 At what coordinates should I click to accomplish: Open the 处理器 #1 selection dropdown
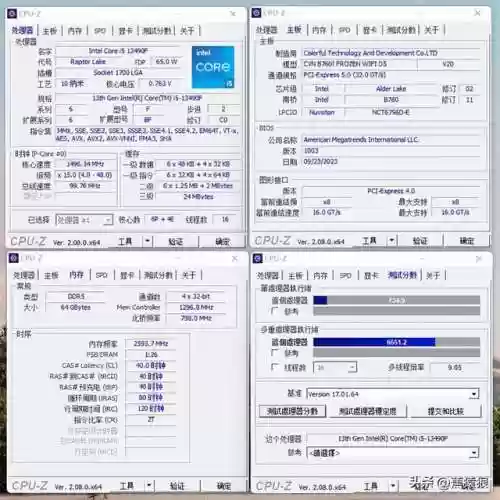(x=84, y=220)
